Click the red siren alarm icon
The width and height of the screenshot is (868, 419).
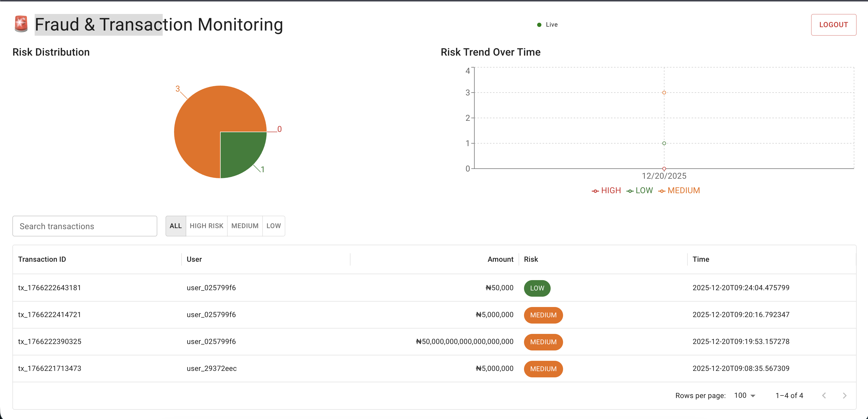point(21,24)
